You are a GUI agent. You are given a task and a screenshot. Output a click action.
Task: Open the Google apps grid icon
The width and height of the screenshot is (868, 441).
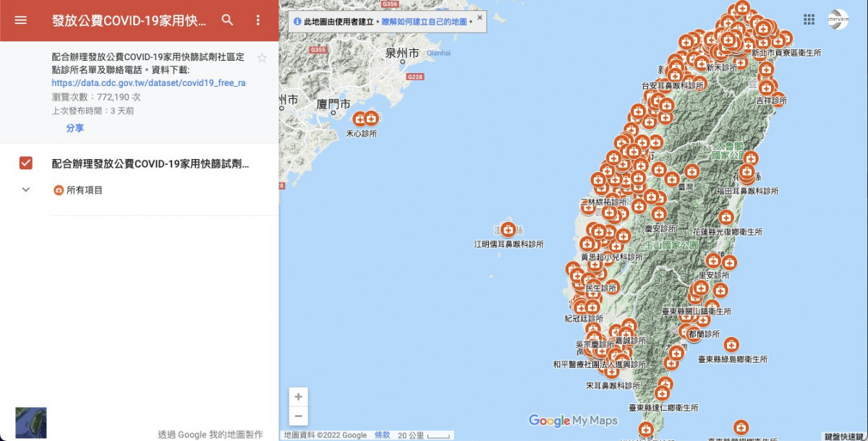tap(809, 20)
